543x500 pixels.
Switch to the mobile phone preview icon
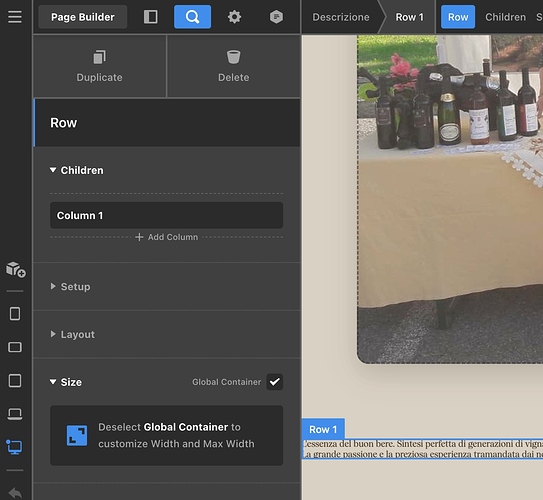click(x=15, y=314)
